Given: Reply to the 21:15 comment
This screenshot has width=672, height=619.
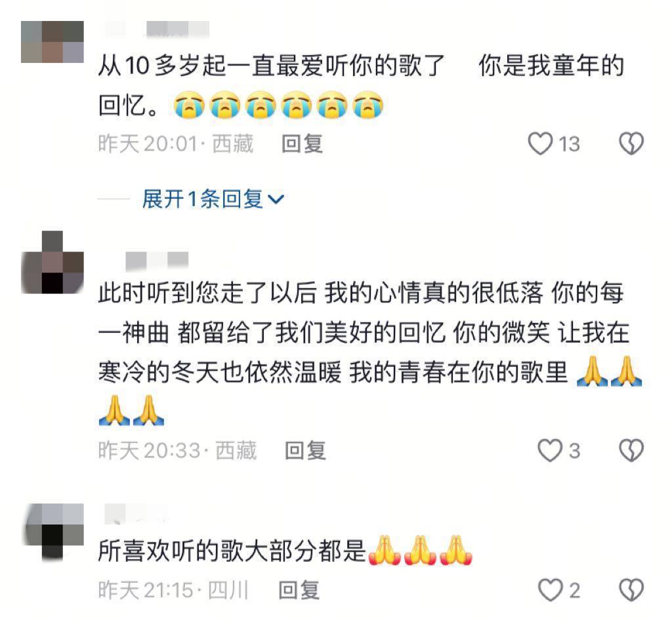Looking at the screenshot, I should pos(299,590).
